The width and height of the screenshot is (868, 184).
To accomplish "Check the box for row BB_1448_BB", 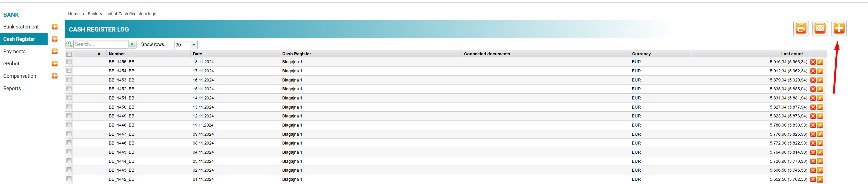I will [x=69, y=125].
